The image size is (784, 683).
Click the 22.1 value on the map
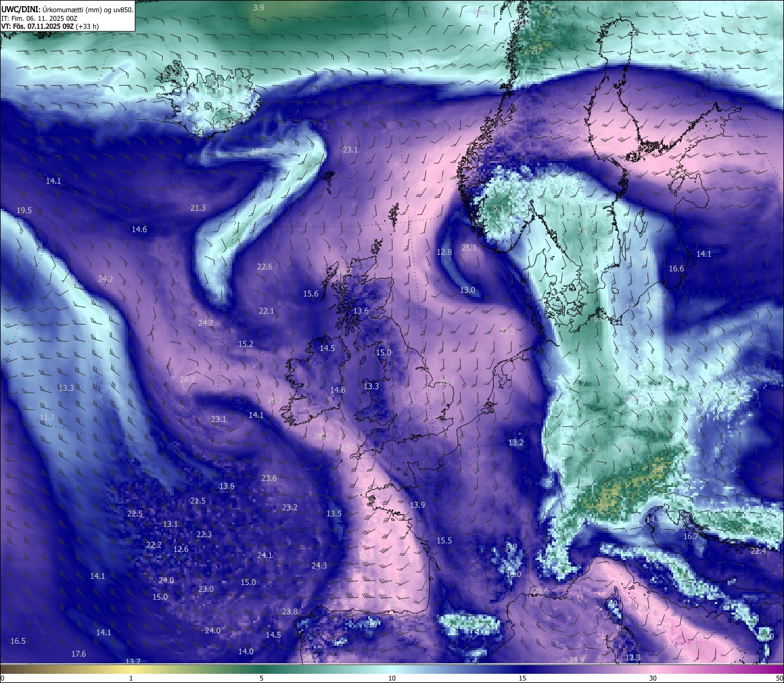coord(266,311)
